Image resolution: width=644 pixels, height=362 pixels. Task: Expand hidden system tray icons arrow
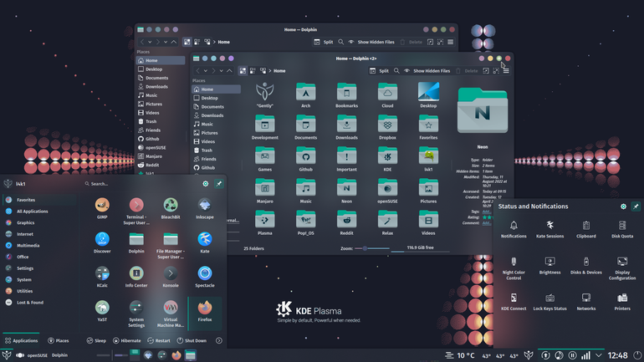pyautogui.click(x=599, y=355)
